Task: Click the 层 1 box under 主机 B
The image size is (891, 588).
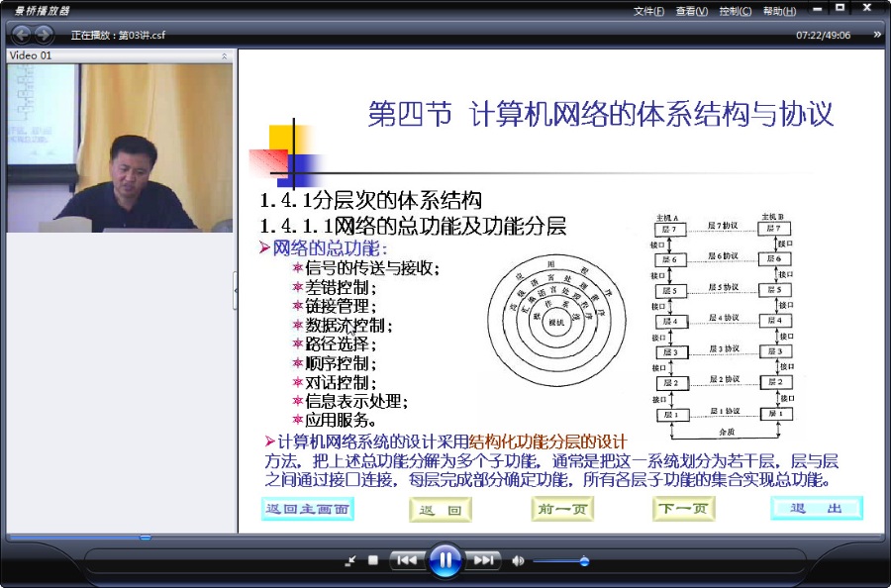Action: (776, 414)
